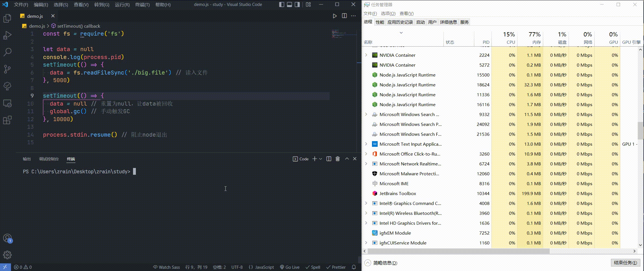This screenshot has height=271, width=644.
Task: Click Prettier status bar item
Action: click(336, 267)
